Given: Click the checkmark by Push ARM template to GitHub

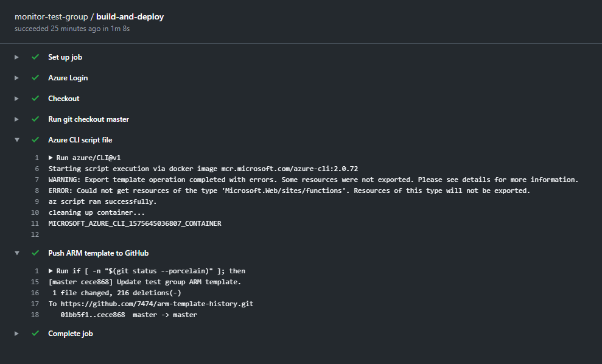Looking at the screenshot, I should [35, 253].
